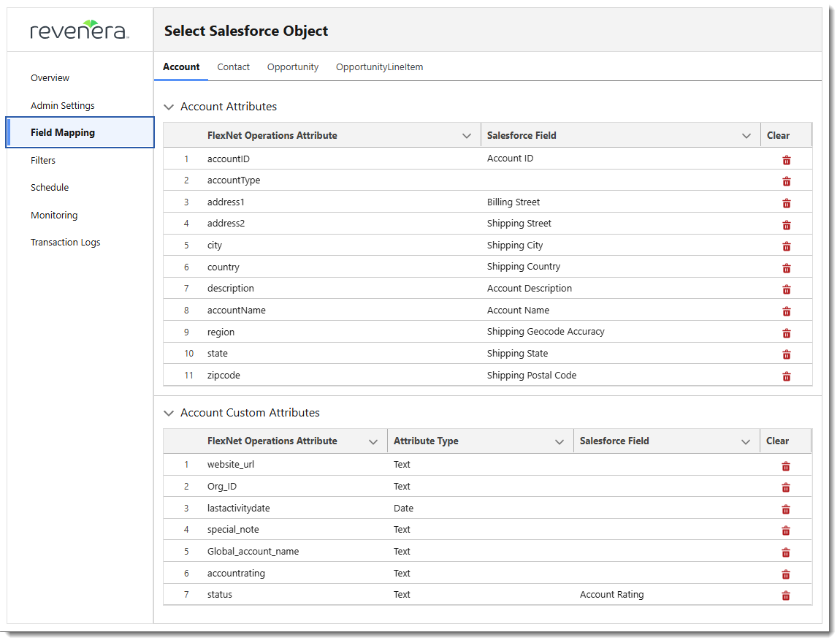Image resolution: width=840 pixels, height=643 pixels.
Task: Select Account Rating Salesforce field cell
Action: click(x=666, y=595)
